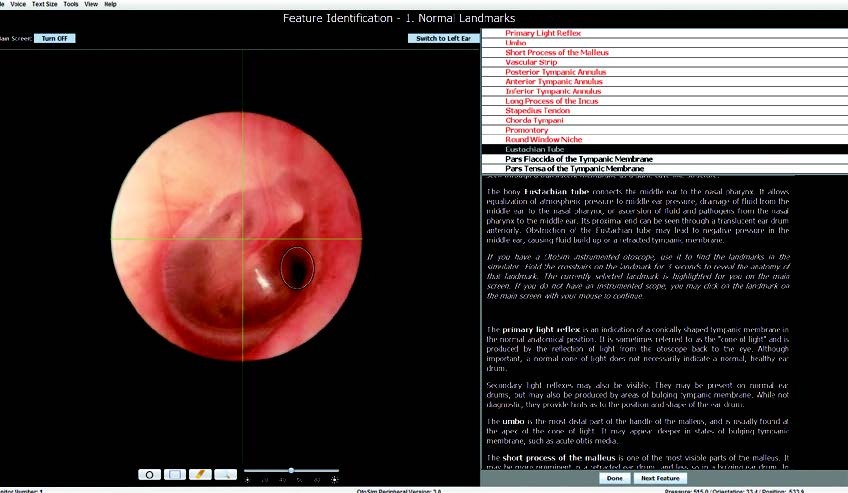Switch to Left Ear view
Viewport: 848px width, 493px height.
coord(443,38)
